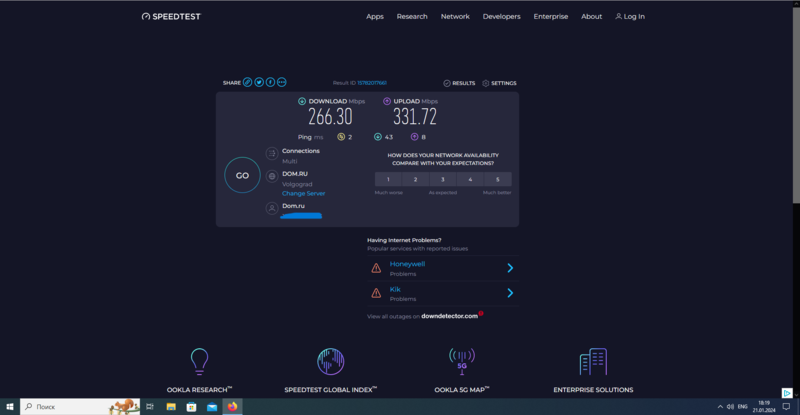Image resolution: width=800 pixels, height=415 pixels.
Task: Click the volume tray icon
Action: click(x=730, y=407)
